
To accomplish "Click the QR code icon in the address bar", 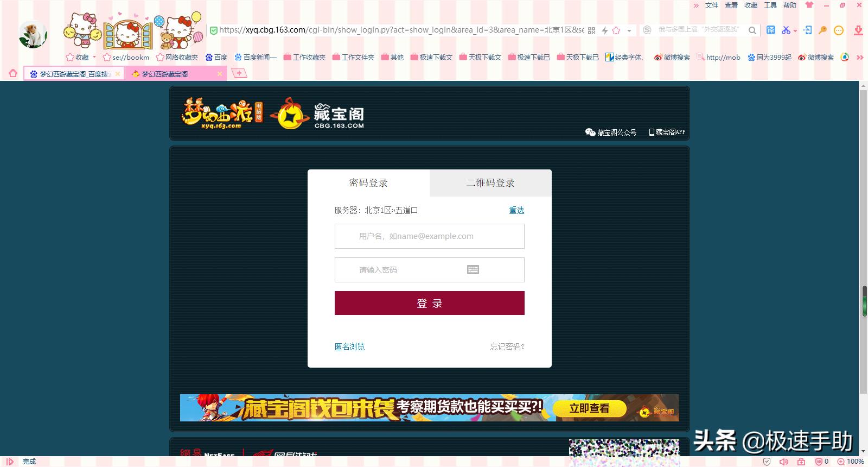I will 592,30.
